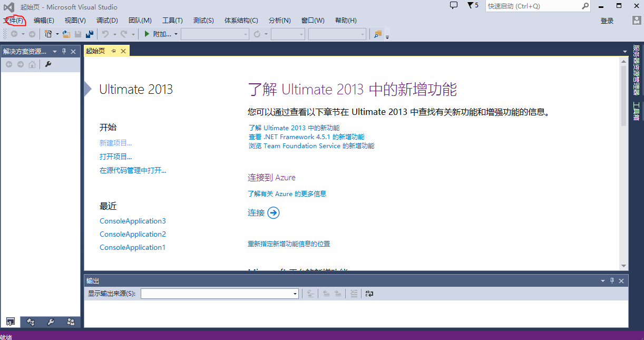644x340 pixels.
Task: Switch to Property Manager bottom tab icon
Action: point(51,322)
